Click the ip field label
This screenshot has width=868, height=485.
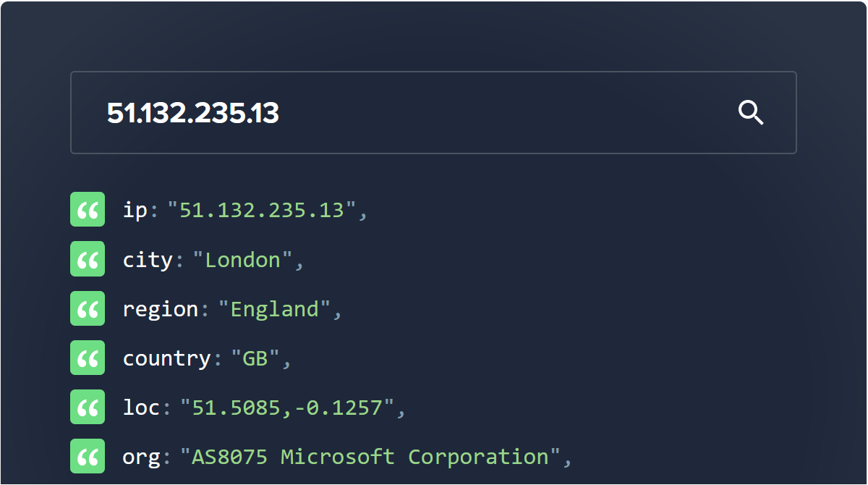point(135,210)
